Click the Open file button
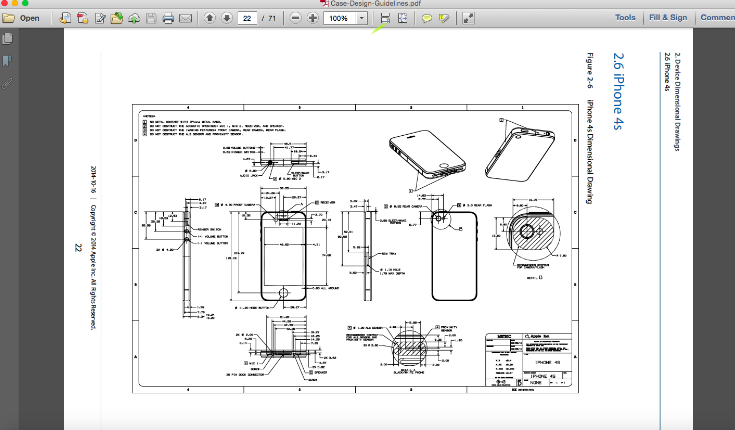This screenshot has height=430, width=735. (x=21, y=18)
